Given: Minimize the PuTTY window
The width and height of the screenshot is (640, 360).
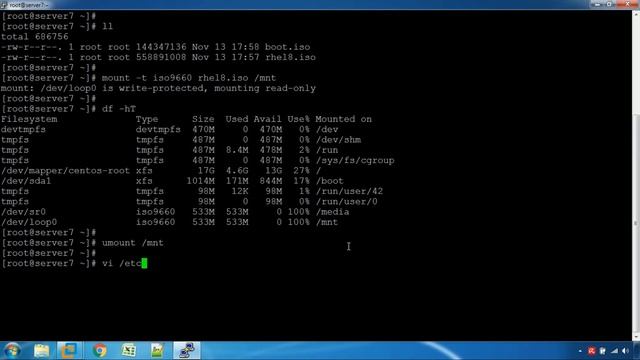Looking at the screenshot, I should pyautogui.click(x=598, y=4).
